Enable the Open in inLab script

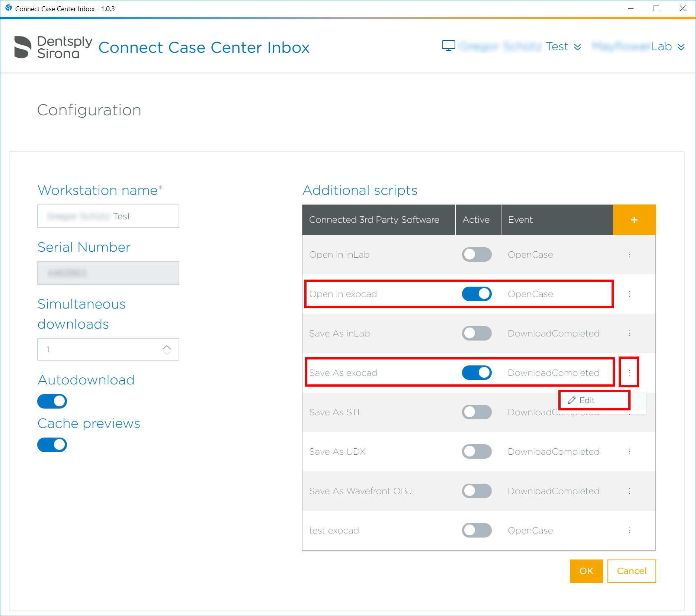pyautogui.click(x=477, y=255)
